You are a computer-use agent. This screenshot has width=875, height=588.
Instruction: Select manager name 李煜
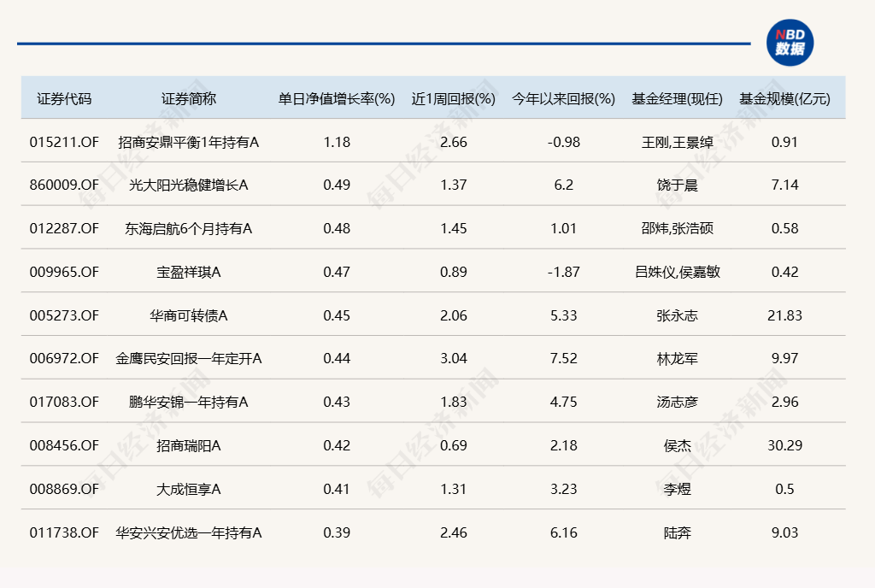pyautogui.click(x=677, y=489)
